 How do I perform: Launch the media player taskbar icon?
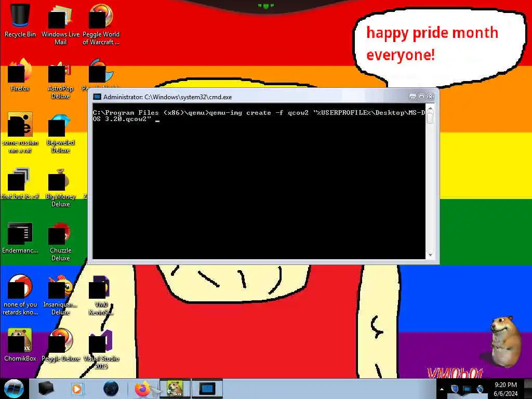tap(77, 389)
